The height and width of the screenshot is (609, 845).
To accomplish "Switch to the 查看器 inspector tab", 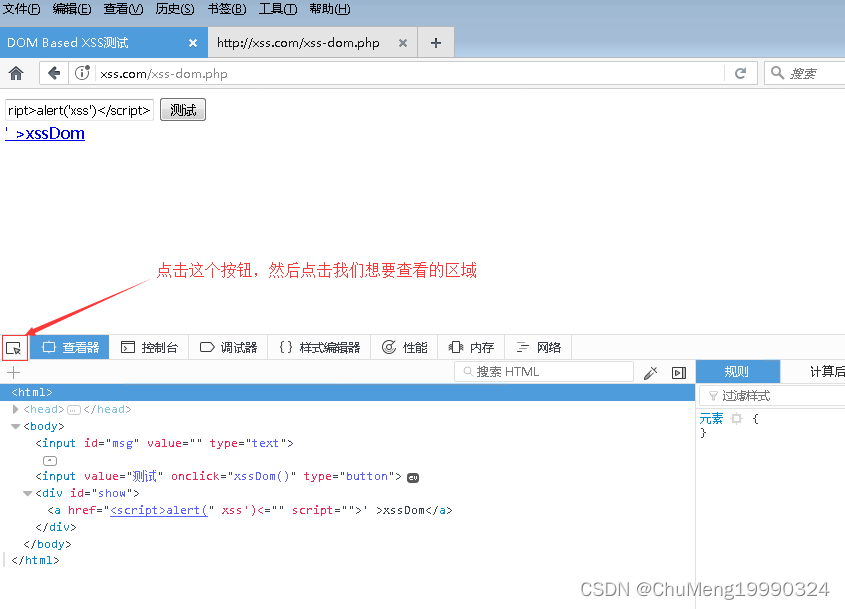I will (70, 348).
